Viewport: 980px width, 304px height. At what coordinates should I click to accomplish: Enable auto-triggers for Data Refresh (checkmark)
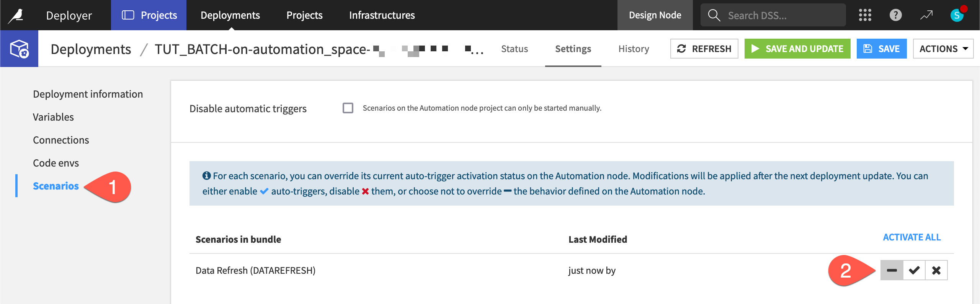click(914, 270)
